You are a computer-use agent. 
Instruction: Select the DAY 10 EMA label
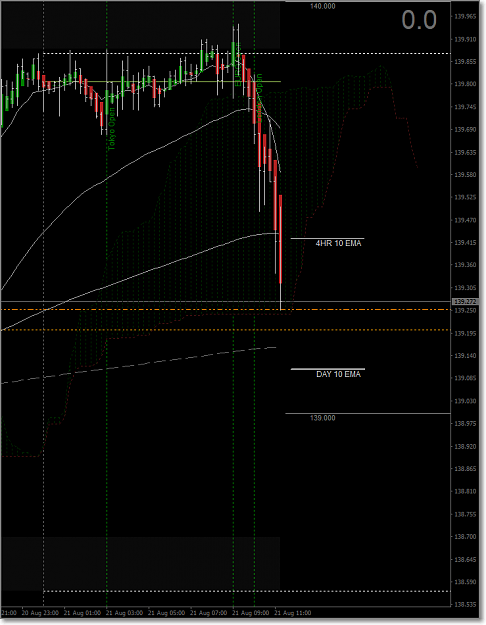[338, 374]
